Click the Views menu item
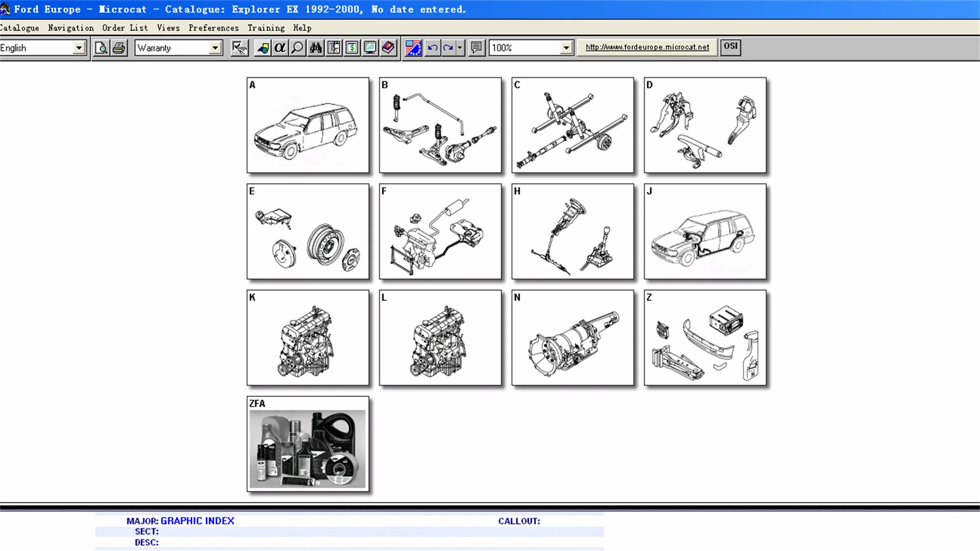Viewport: 980px width, 551px height. click(x=167, y=28)
